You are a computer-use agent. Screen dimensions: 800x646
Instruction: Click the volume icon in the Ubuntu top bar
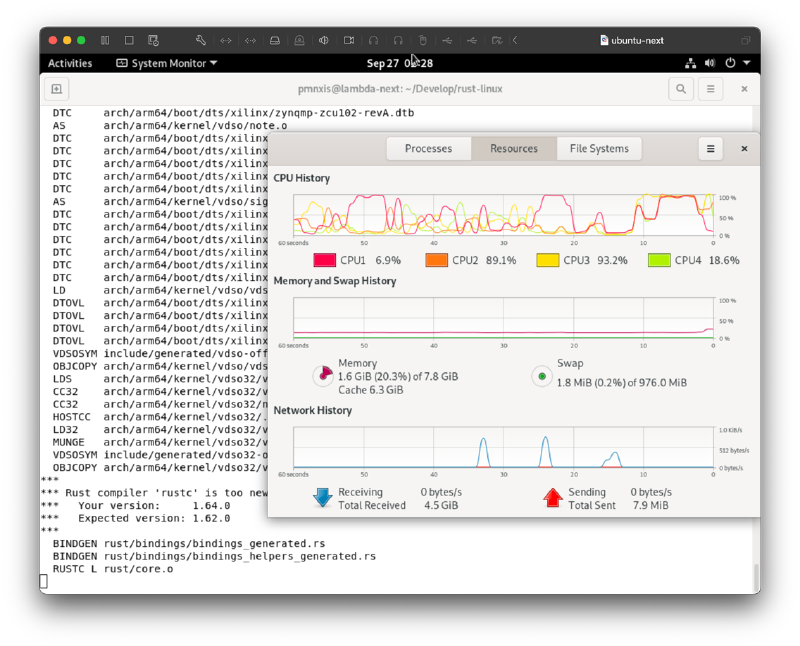point(712,63)
